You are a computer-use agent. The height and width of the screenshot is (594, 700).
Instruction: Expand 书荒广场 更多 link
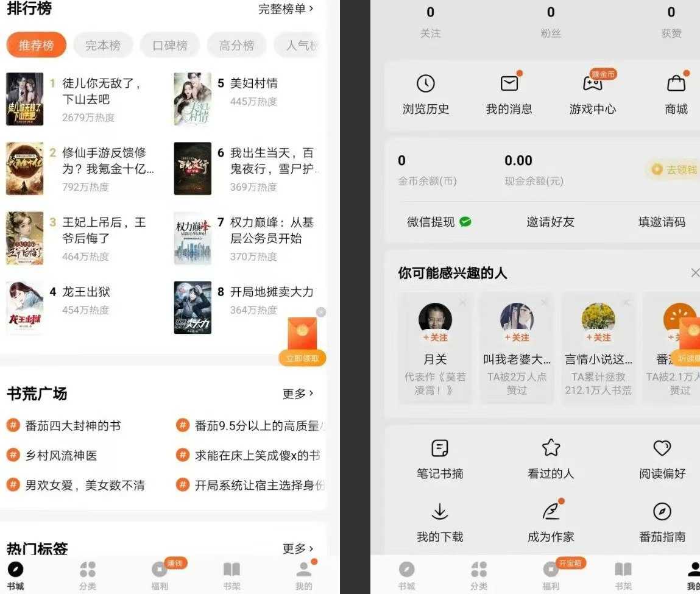298,394
